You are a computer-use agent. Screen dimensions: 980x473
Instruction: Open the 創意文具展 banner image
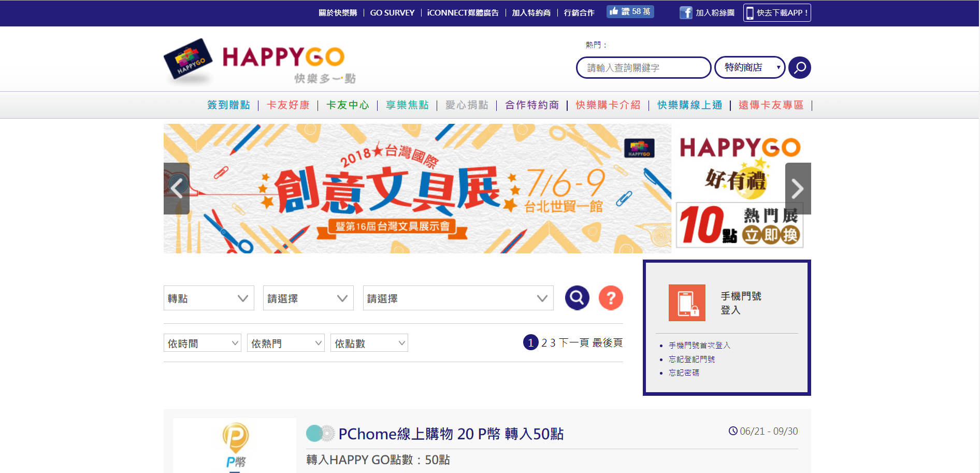pyautogui.click(x=417, y=189)
